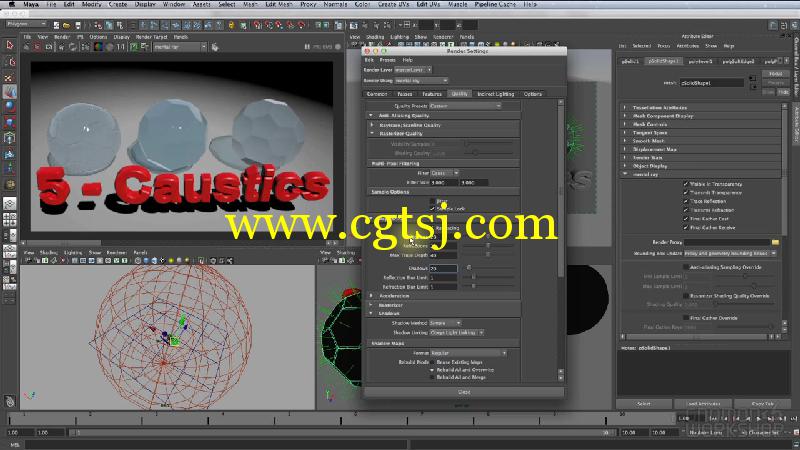
Task: Toggle Transmit Transparency checkbox
Action: click(x=686, y=192)
